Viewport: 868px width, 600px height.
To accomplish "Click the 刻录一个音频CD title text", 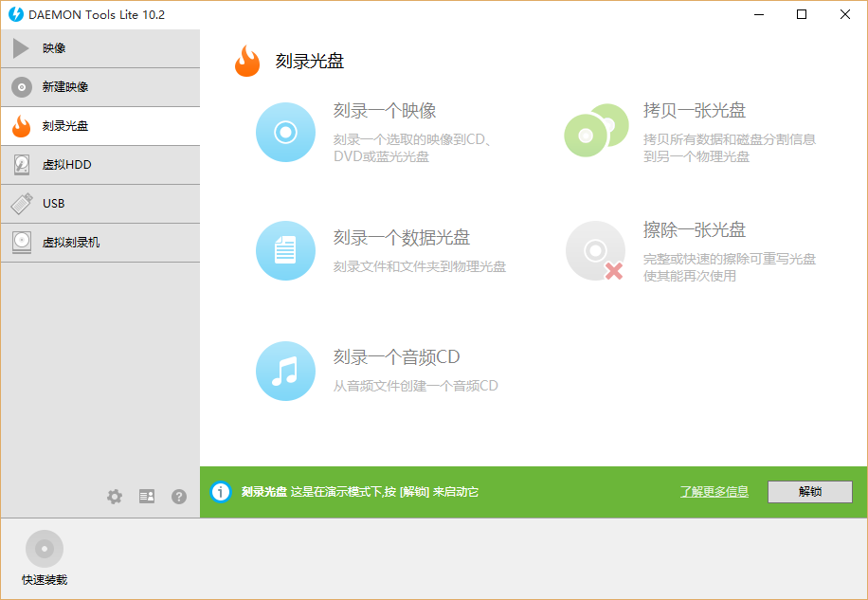I will (396, 357).
